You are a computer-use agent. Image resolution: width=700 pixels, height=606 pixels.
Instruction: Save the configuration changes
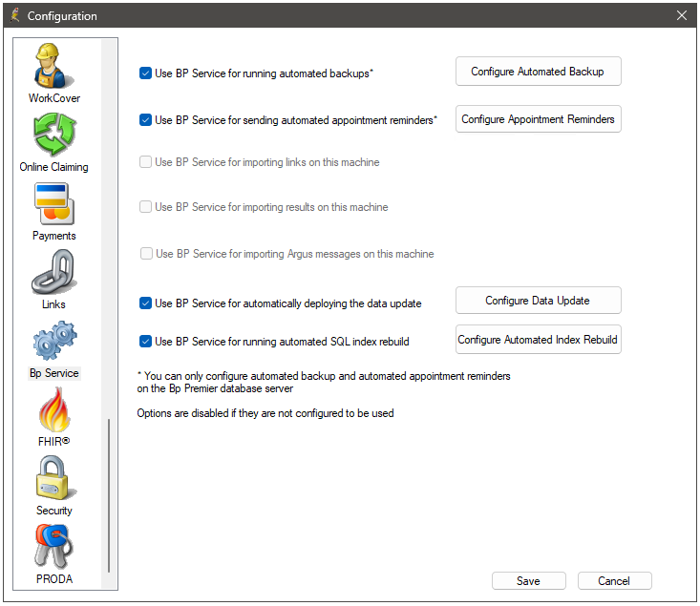pos(528,580)
